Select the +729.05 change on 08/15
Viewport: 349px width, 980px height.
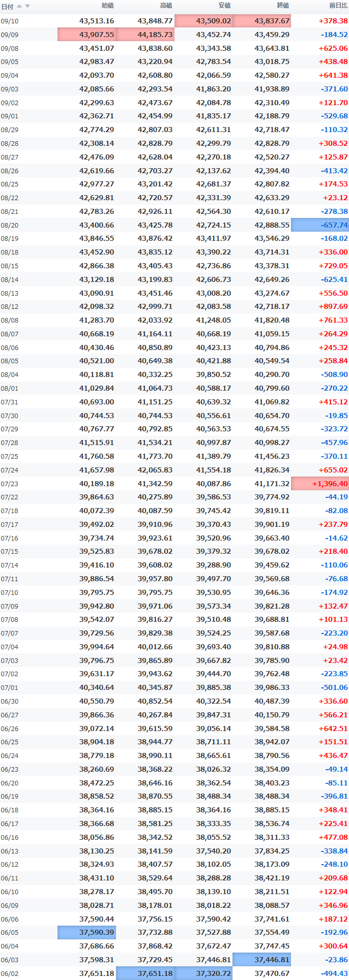[333, 266]
